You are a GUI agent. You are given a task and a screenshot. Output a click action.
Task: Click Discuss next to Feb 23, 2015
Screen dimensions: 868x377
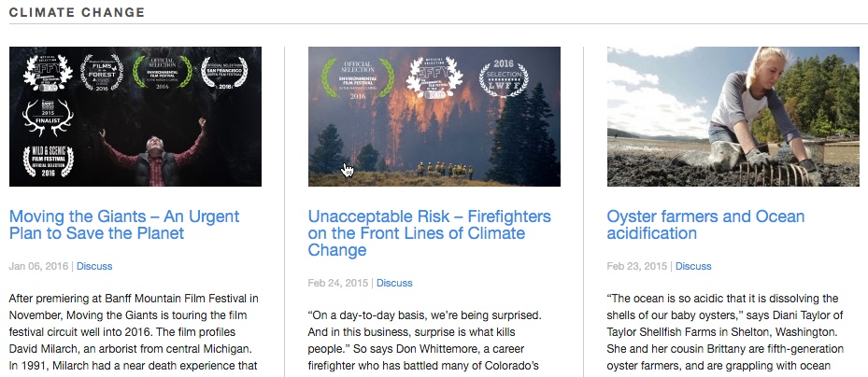click(693, 266)
